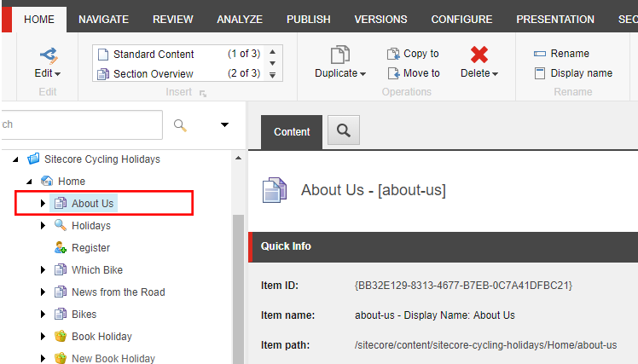
Task: Click Move to
Action: tap(421, 73)
